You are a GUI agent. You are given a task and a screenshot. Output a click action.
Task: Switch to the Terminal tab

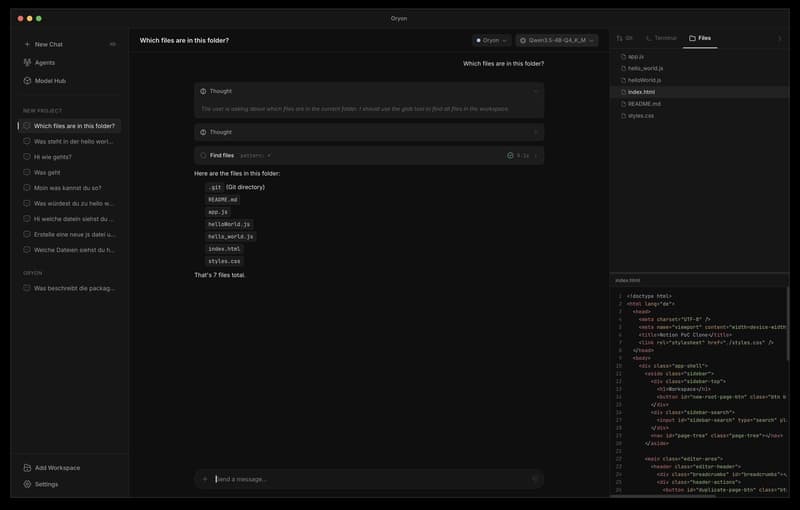point(661,38)
